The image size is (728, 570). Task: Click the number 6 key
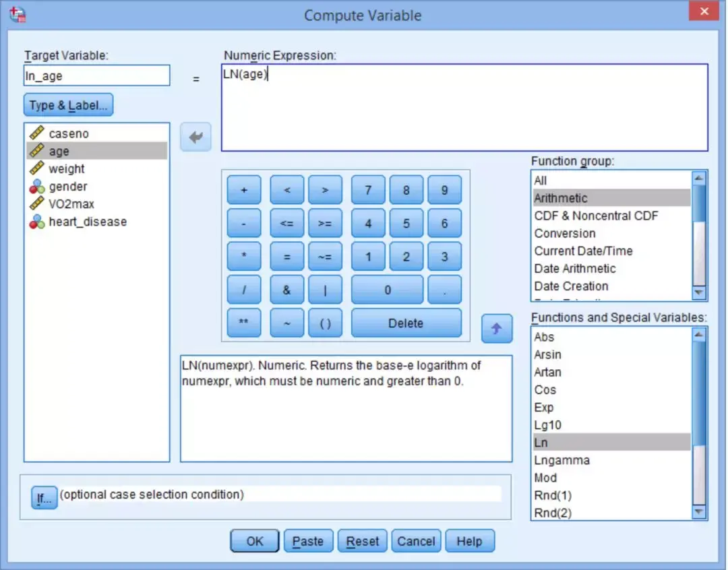(444, 223)
